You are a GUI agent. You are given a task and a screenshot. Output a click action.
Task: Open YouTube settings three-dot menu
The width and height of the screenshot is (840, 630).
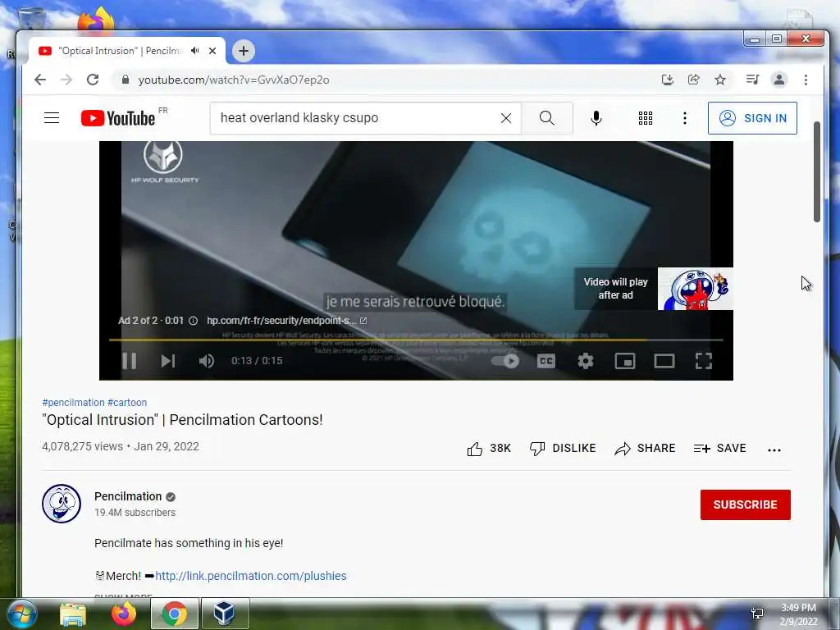pos(685,118)
